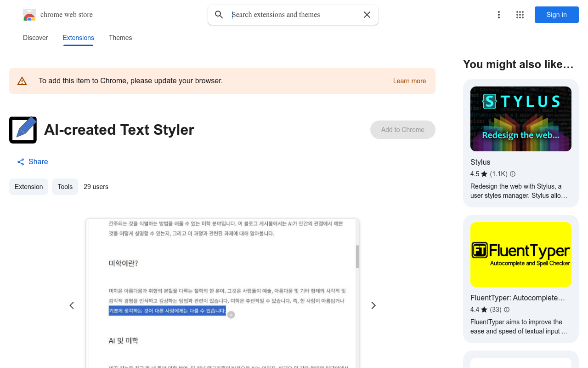Open the Stylus promo image
Image resolution: width=588 pixels, height=368 pixels.
tap(521, 119)
